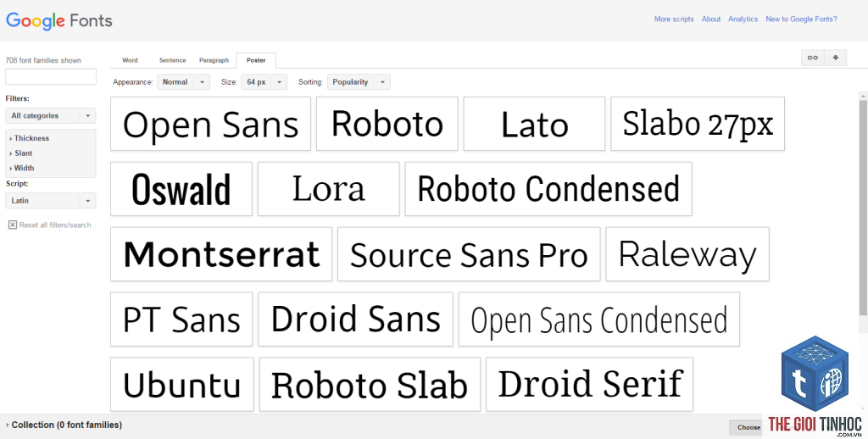
Task: Open the Sorting Popularity dropdown
Action: click(359, 82)
